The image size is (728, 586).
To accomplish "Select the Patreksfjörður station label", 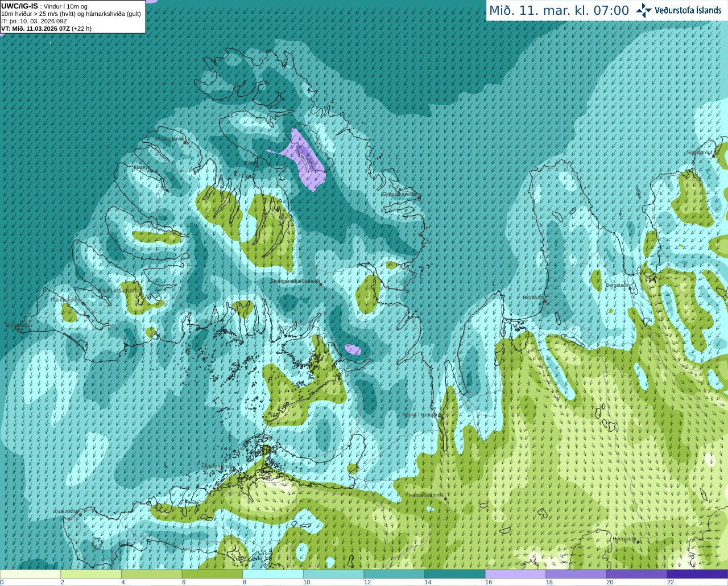I will pos(67,300).
